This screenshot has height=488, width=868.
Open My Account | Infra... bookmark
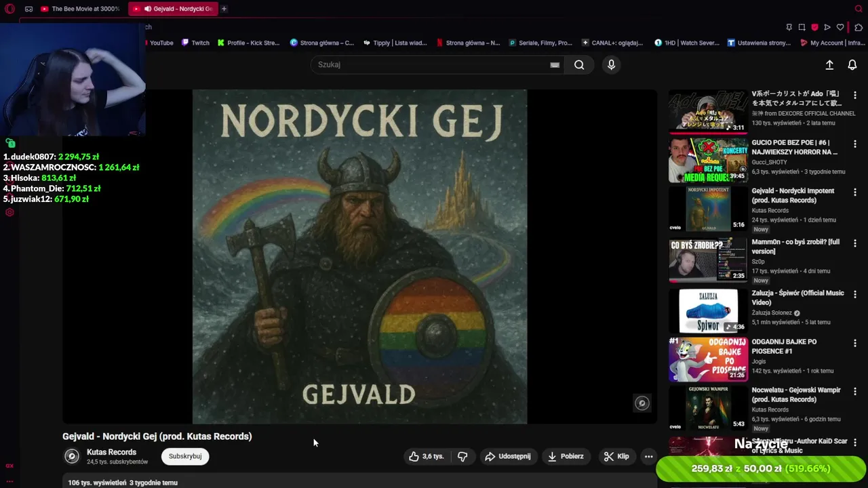coord(831,43)
